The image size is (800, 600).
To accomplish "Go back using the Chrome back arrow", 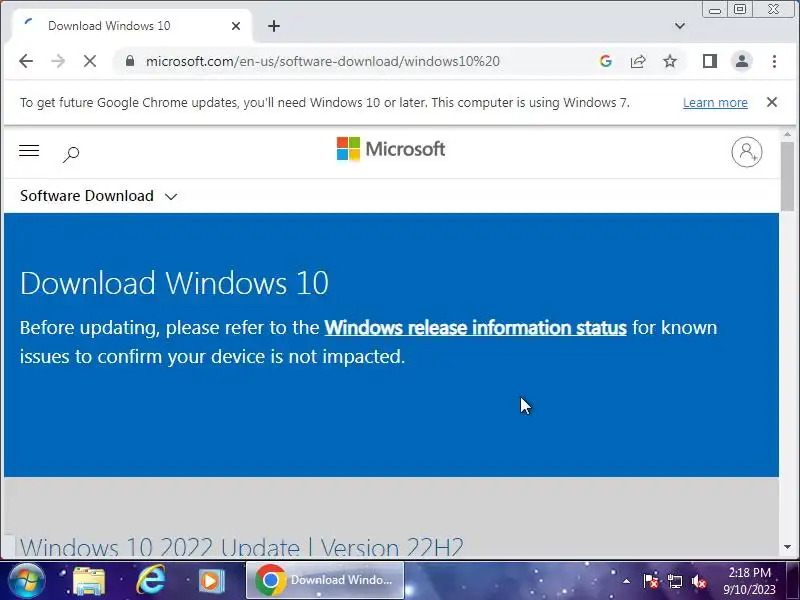I will click(26, 61).
